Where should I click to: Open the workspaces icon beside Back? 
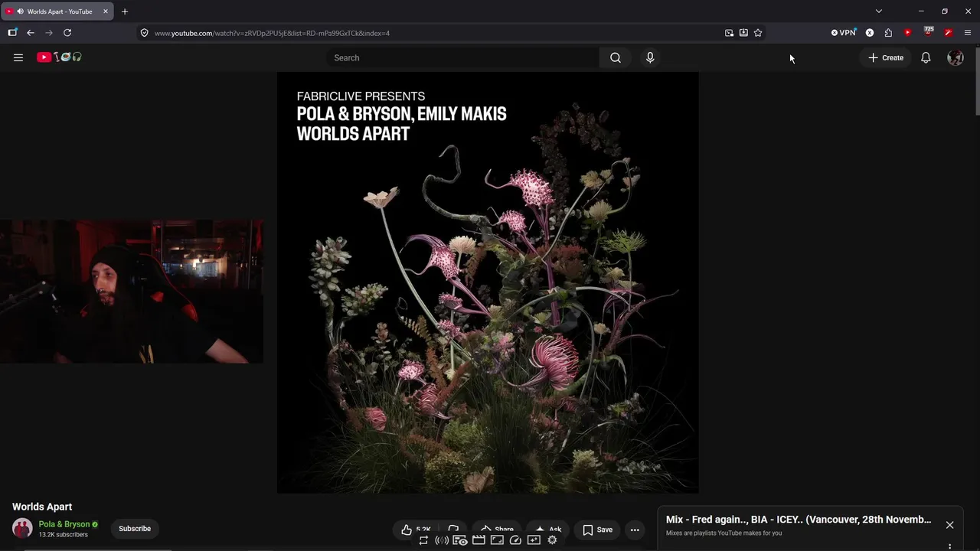click(12, 33)
